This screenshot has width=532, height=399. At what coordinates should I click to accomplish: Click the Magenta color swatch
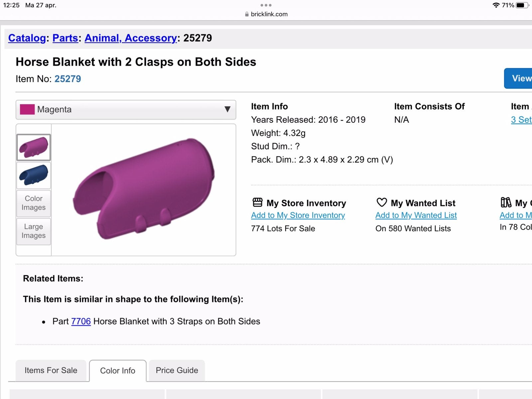pos(27,109)
